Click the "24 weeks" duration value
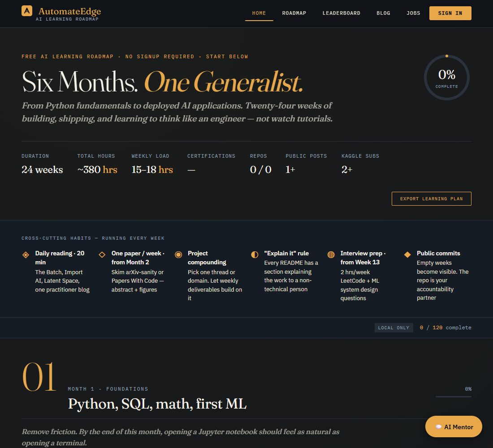Screen dimensions: 493x448 (42, 170)
